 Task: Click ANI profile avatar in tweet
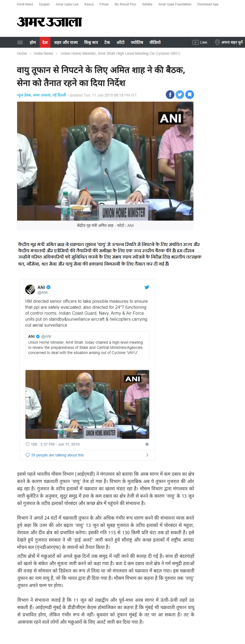(30, 289)
